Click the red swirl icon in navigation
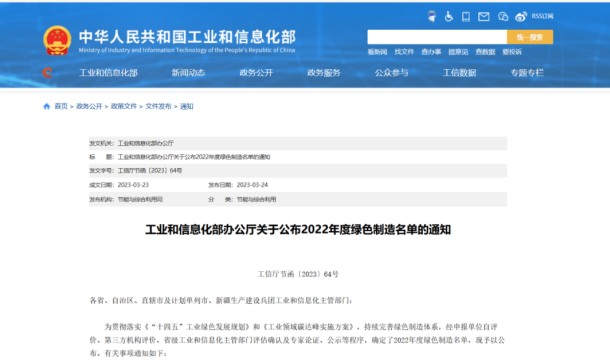The height and width of the screenshot is (360, 610). coord(47,72)
